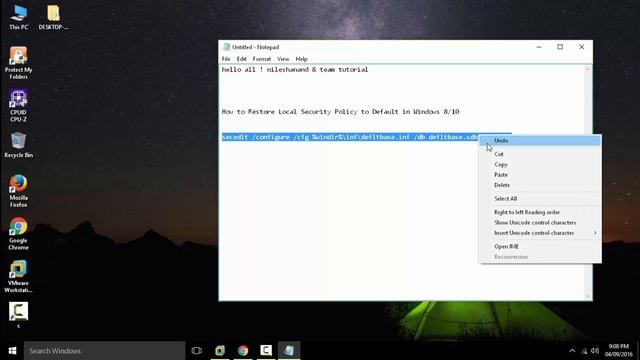Open network status tray icon
This screenshot has width=640, height=360.
584,351
